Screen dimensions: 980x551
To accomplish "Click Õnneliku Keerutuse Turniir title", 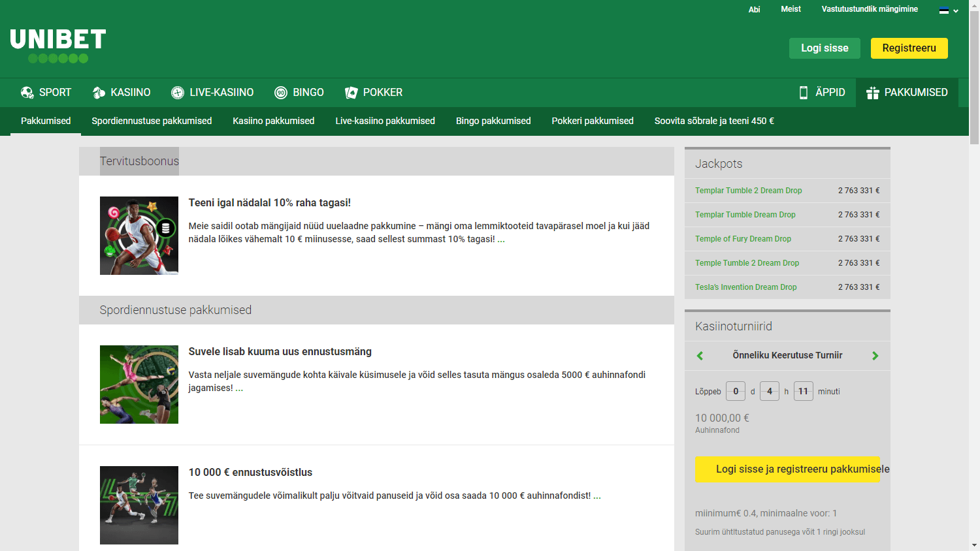I will [787, 356].
